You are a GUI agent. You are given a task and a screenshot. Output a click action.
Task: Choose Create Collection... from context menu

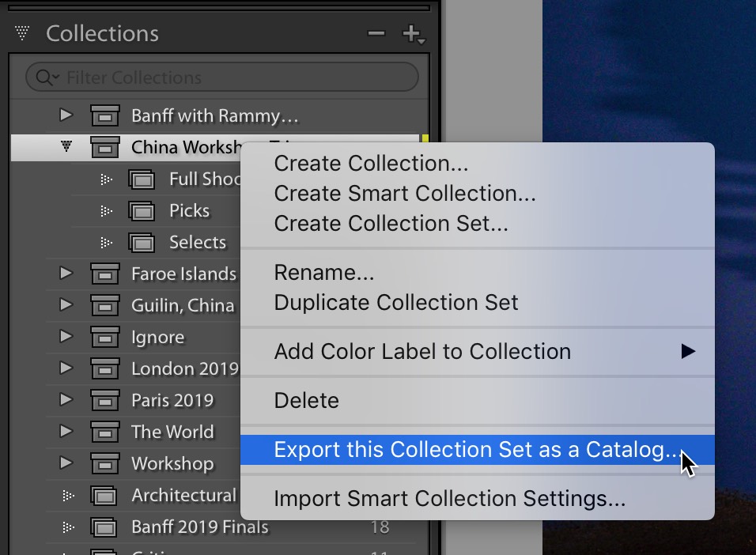pos(478,163)
